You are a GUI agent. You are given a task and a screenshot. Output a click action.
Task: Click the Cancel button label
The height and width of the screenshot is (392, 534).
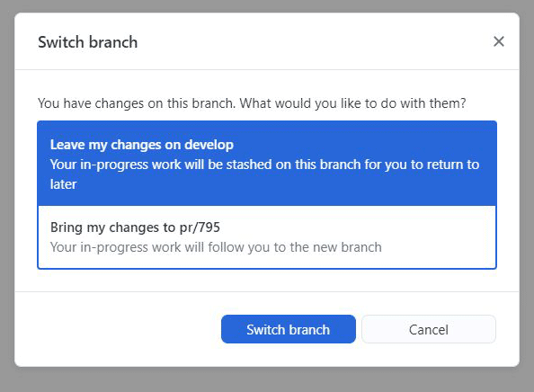click(429, 330)
